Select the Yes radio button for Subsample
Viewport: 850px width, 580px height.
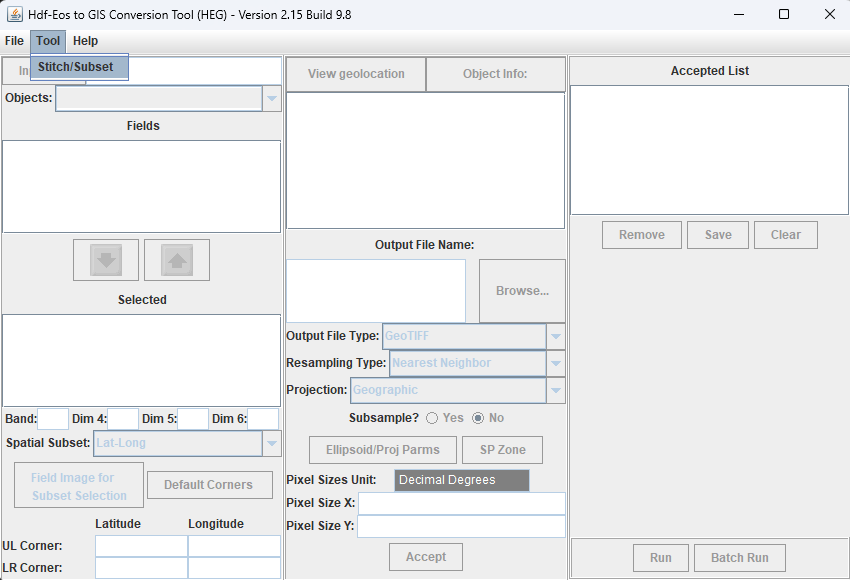click(432, 418)
